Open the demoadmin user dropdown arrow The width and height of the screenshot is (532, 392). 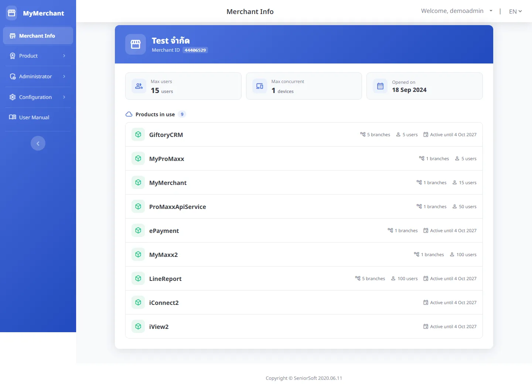coord(491,11)
